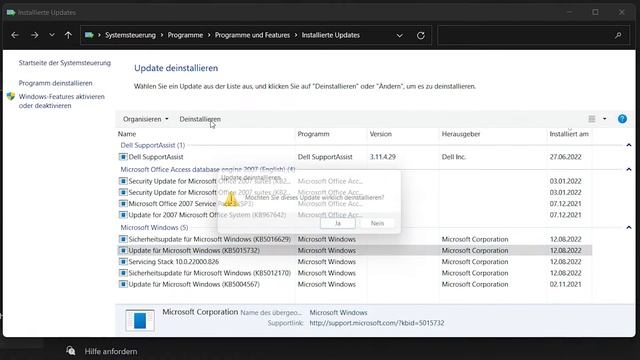Go up one folder level
Screen dimensions: 640x360
tap(68, 36)
